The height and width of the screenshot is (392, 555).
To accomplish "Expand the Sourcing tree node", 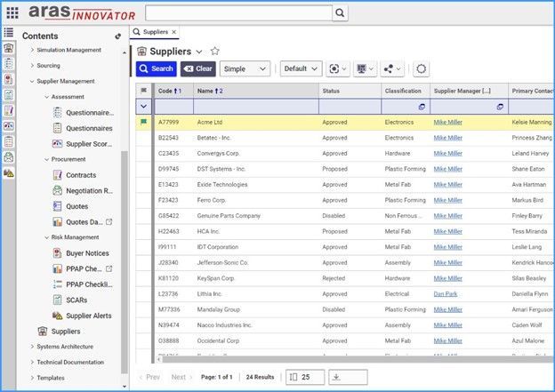I will pos(33,65).
